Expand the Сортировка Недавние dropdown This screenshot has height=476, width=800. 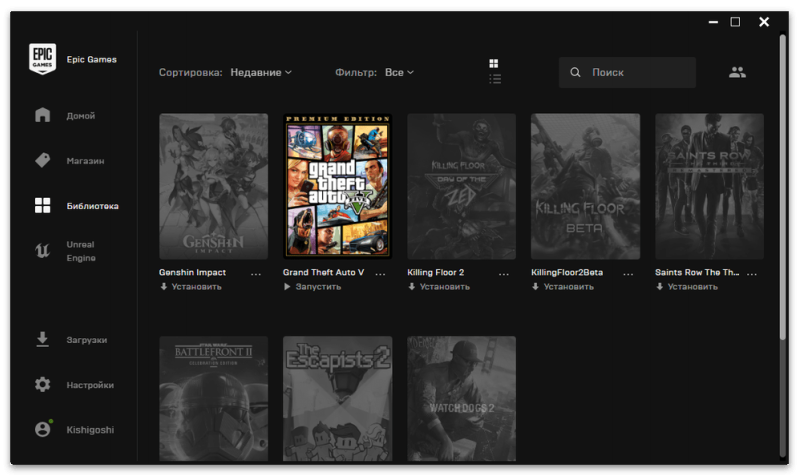261,72
